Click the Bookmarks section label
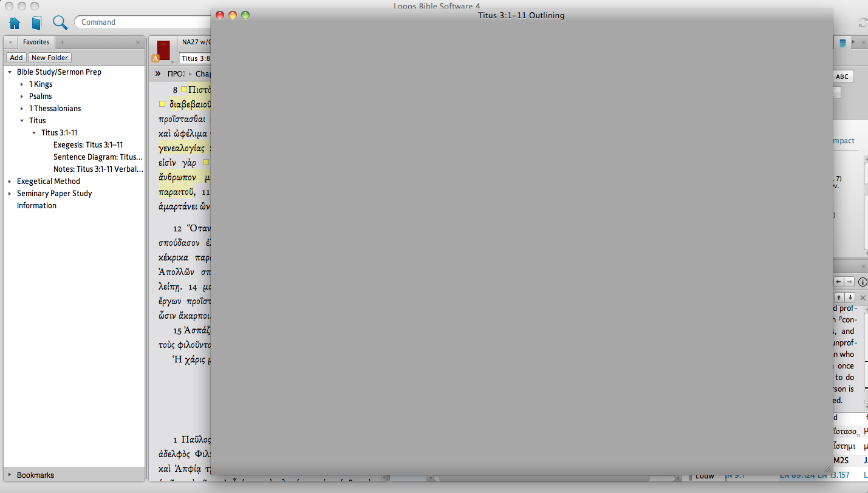This screenshot has height=493, width=868. (x=35, y=475)
